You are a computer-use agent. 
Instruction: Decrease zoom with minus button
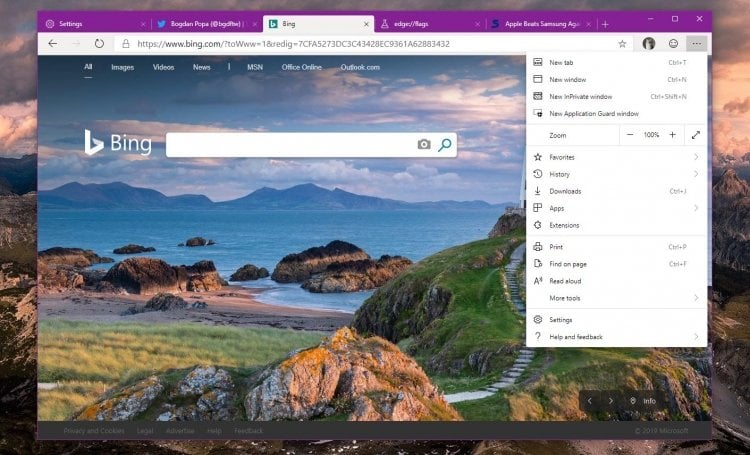(630, 135)
